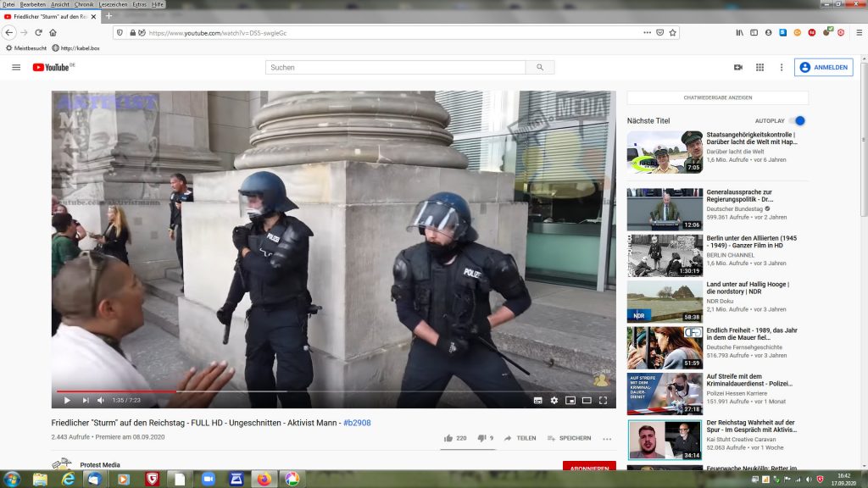Skip to next video in player
The height and width of the screenshot is (488, 868).
click(85, 400)
